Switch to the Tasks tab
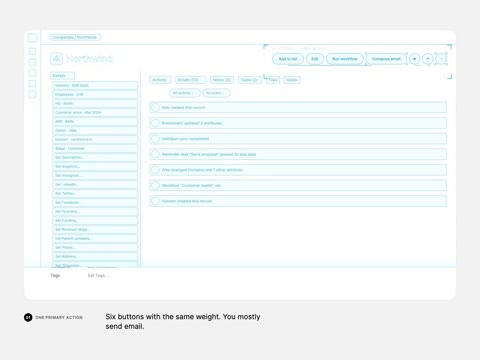Image resolution: width=480 pixels, height=360 pixels. (249, 80)
